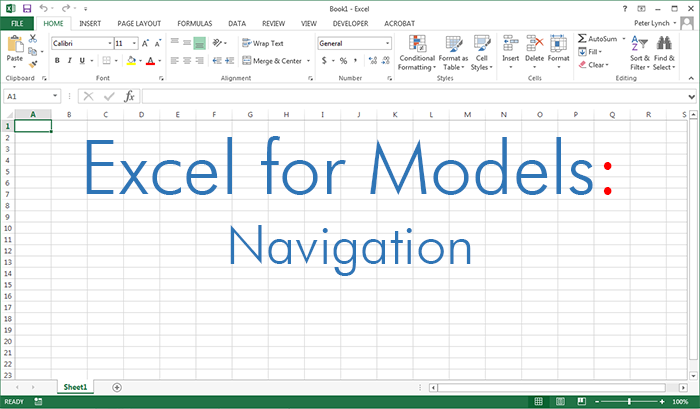Click Sort & Filter button
This screenshot has height=409, width=700.
640,53
